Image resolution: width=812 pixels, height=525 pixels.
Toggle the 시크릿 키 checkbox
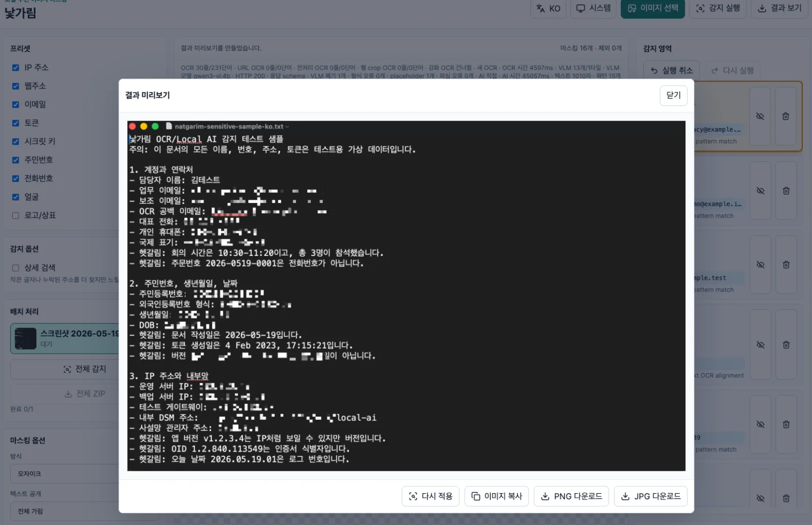pos(15,141)
